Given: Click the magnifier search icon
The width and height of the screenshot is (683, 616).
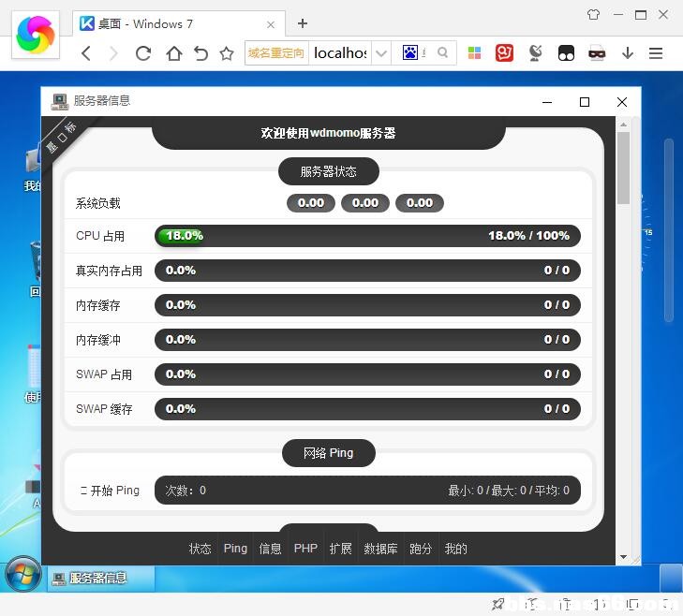Looking at the screenshot, I should pyautogui.click(x=442, y=52).
